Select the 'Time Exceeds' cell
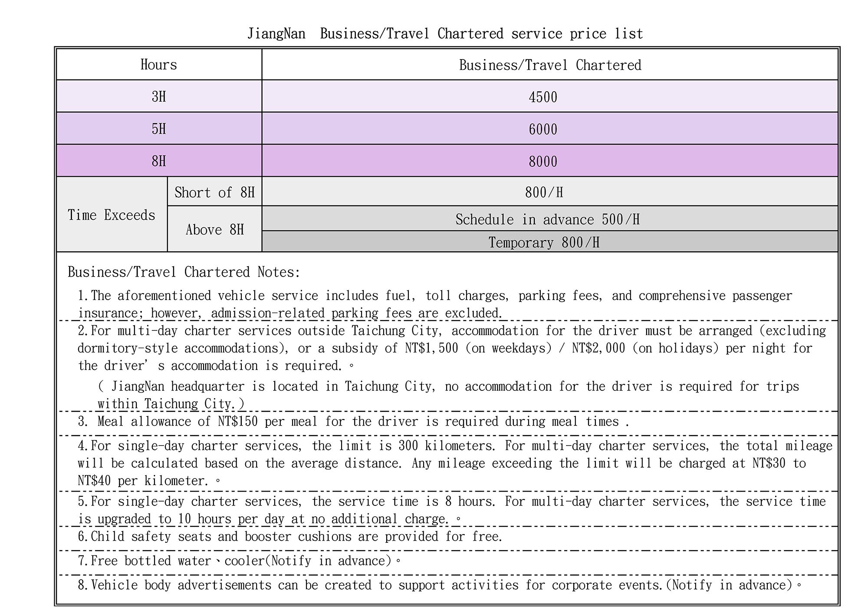Image resolution: width=868 pixels, height=614 pixels. point(112,215)
